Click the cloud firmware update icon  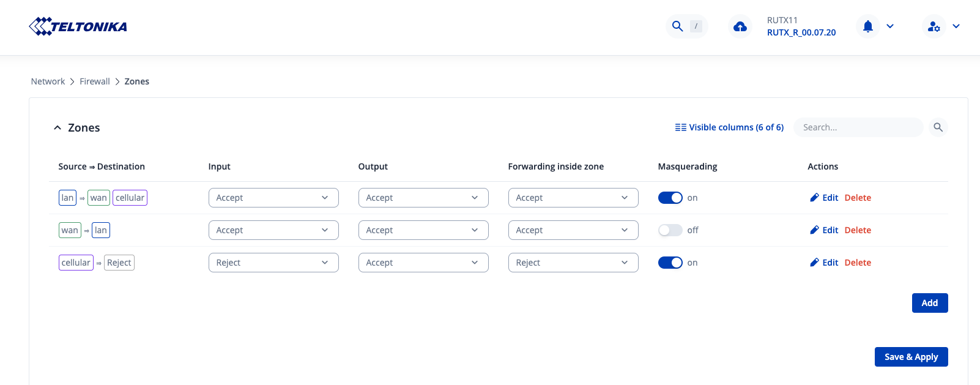pyautogui.click(x=740, y=26)
